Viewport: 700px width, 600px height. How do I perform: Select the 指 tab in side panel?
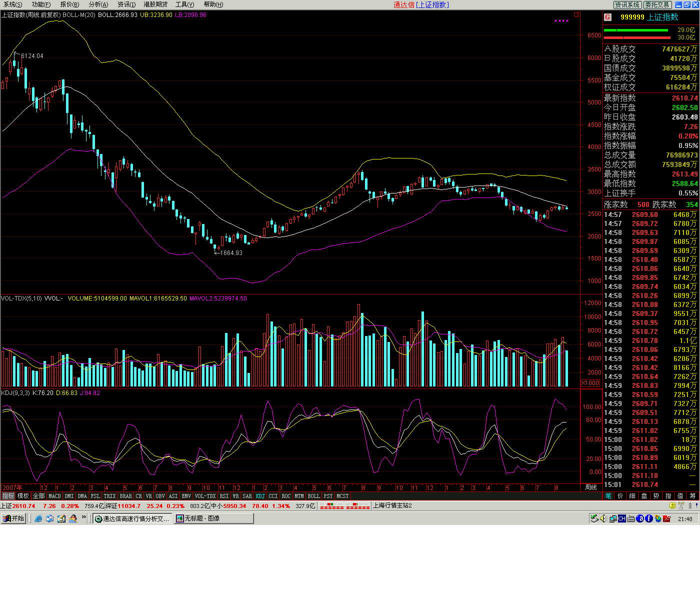coord(668,496)
